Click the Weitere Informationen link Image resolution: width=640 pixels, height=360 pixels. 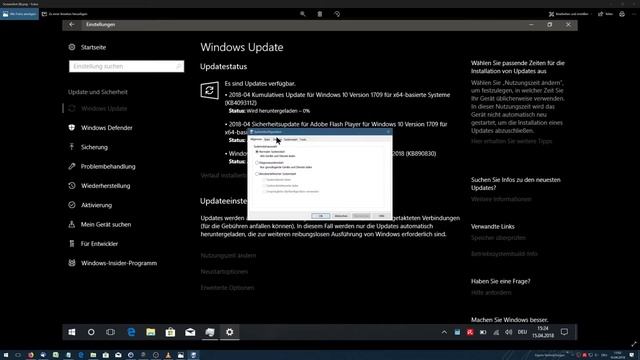point(501,199)
